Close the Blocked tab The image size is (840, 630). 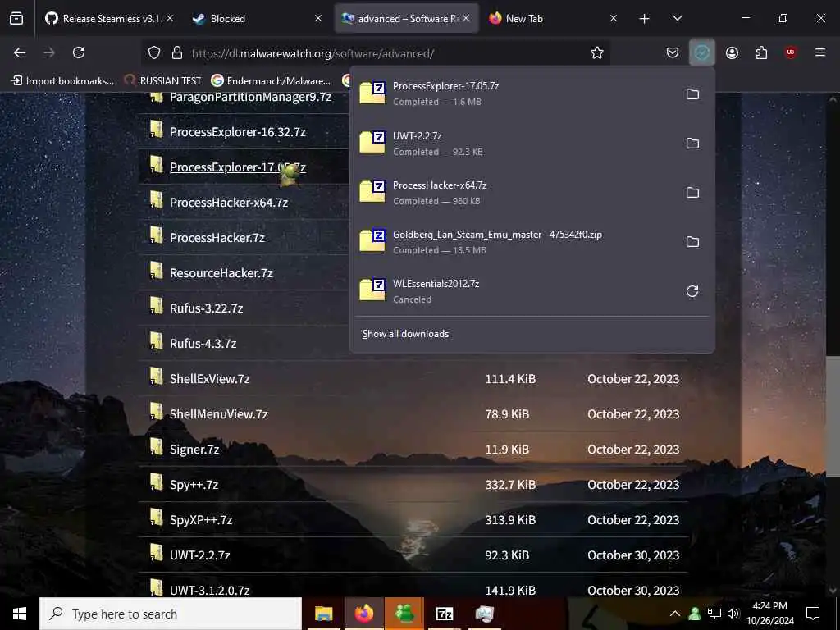318,18
